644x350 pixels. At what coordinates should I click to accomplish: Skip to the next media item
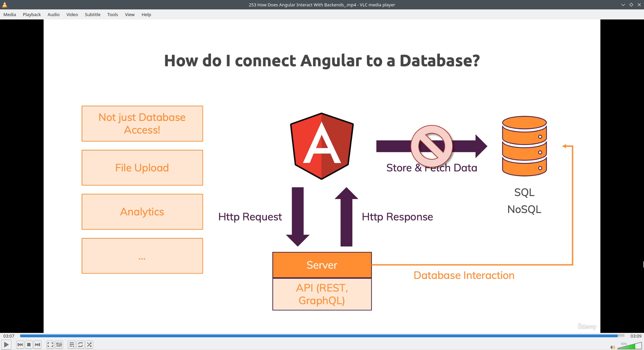coord(38,345)
